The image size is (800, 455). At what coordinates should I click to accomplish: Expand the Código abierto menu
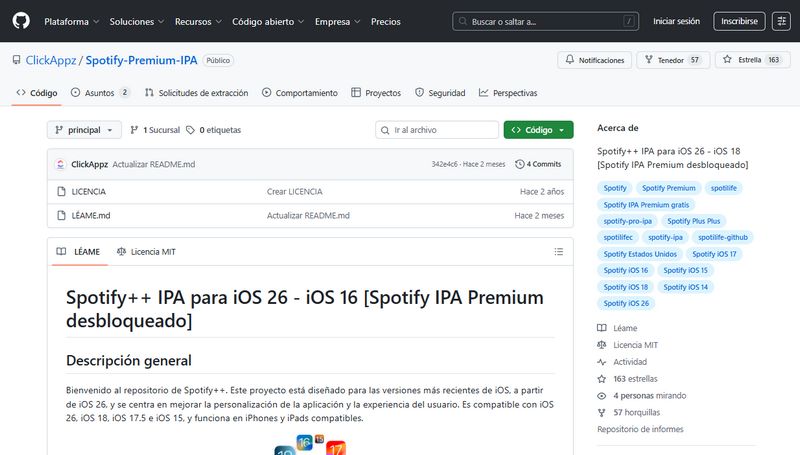coord(268,21)
